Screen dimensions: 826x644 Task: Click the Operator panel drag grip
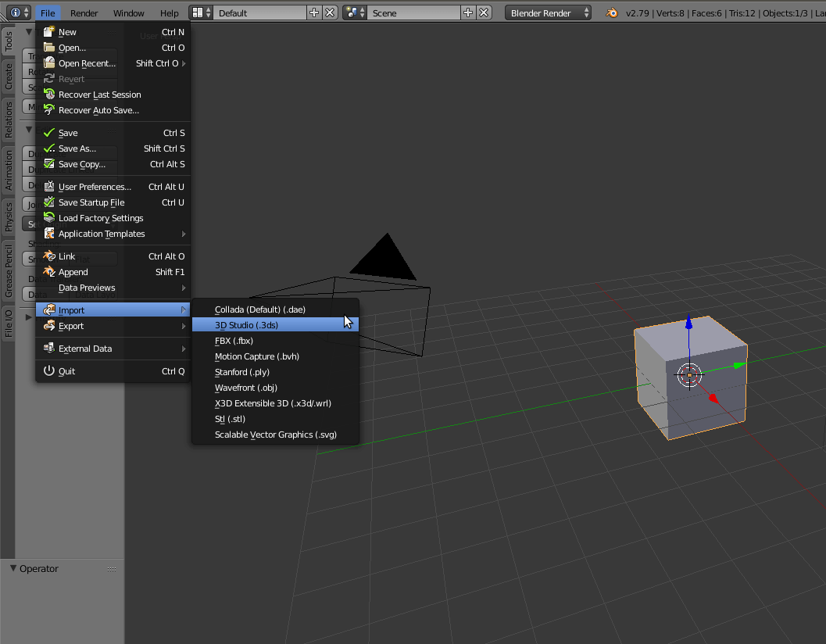coord(112,569)
